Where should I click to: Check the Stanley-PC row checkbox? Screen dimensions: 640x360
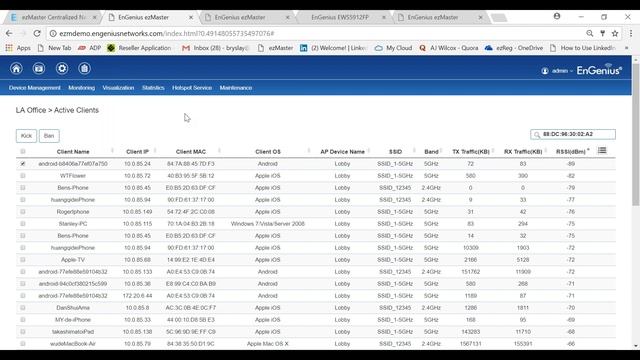click(x=23, y=224)
